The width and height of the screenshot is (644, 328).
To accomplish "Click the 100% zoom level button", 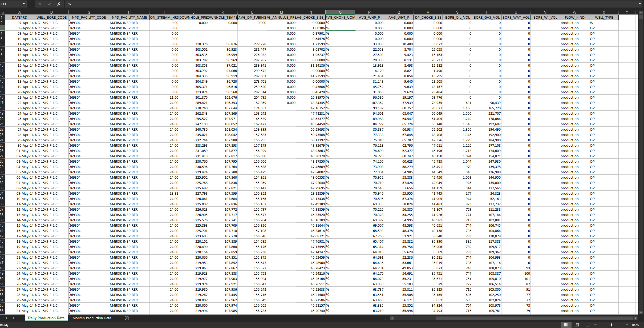I will tap(637, 325).
